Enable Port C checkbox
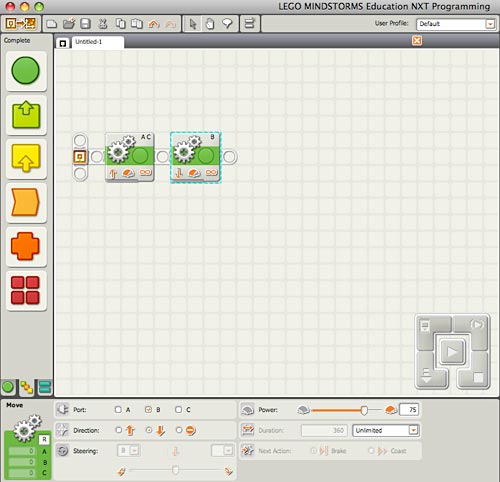This screenshot has height=482, width=500. click(178, 409)
